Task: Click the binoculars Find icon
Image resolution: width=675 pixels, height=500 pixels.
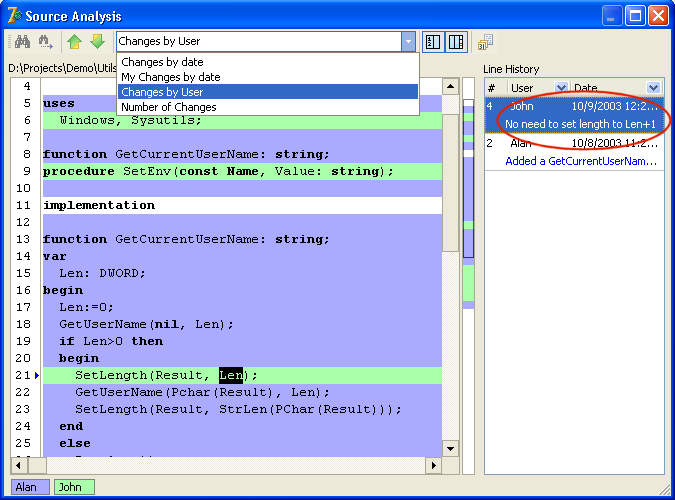Action: [21, 41]
